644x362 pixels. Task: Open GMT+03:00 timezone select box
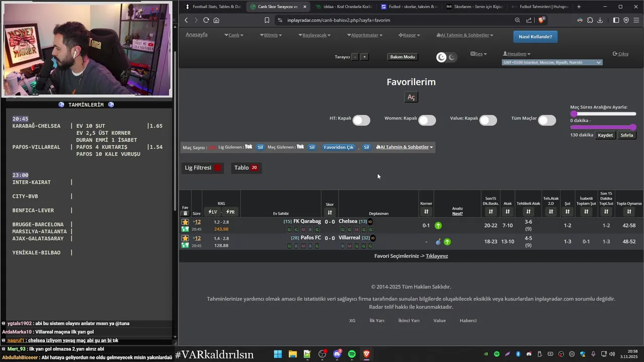552,62
